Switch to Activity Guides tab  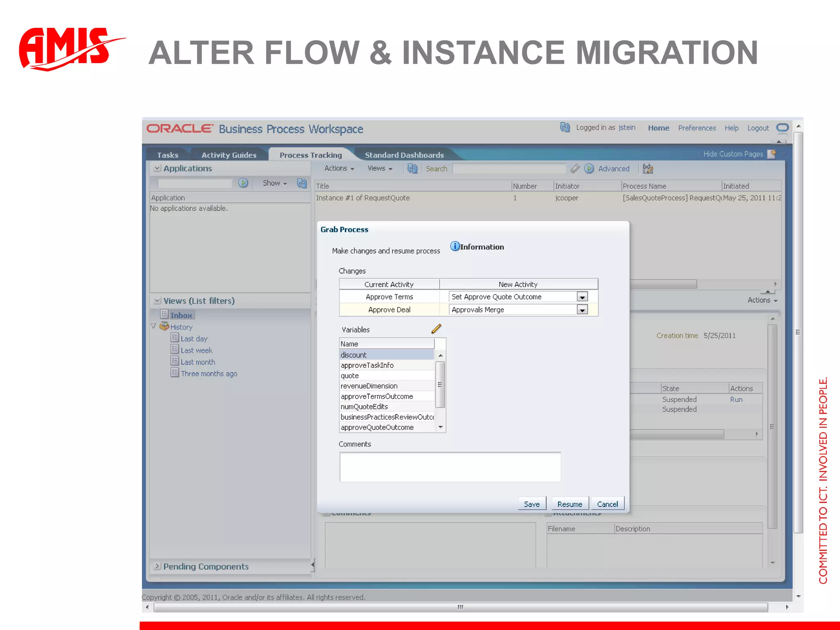[229, 155]
